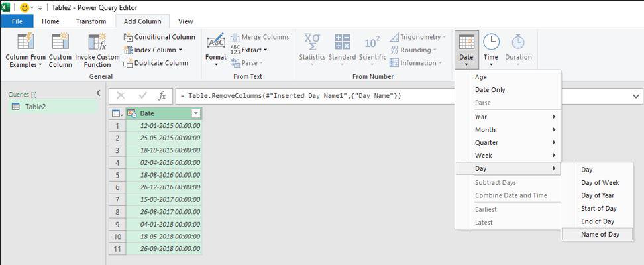Click the Time clock icon

pyautogui.click(x=491, y=42)
